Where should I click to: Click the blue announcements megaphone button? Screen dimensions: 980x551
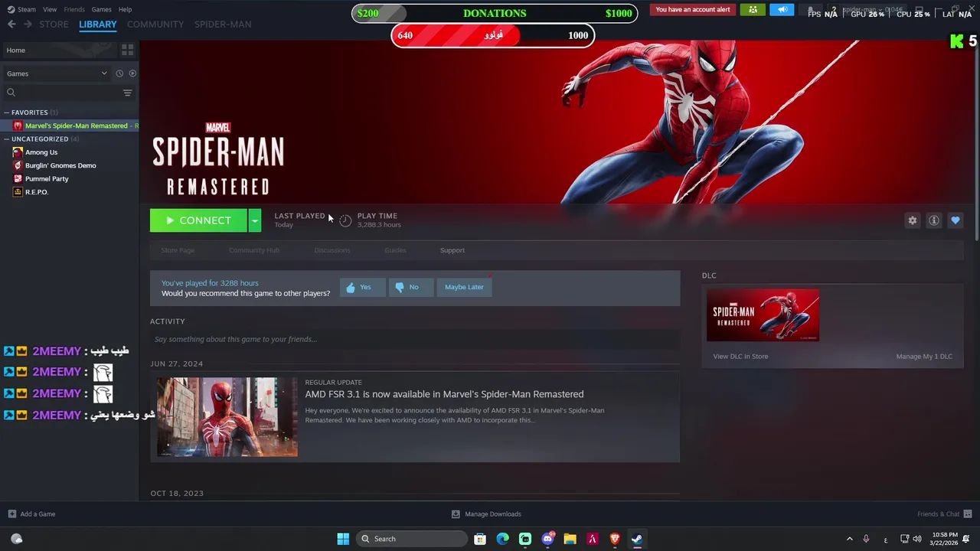(782, 10)
